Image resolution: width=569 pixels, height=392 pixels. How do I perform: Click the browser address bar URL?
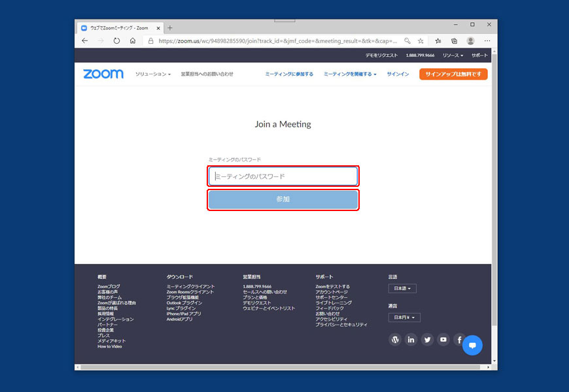277,41
